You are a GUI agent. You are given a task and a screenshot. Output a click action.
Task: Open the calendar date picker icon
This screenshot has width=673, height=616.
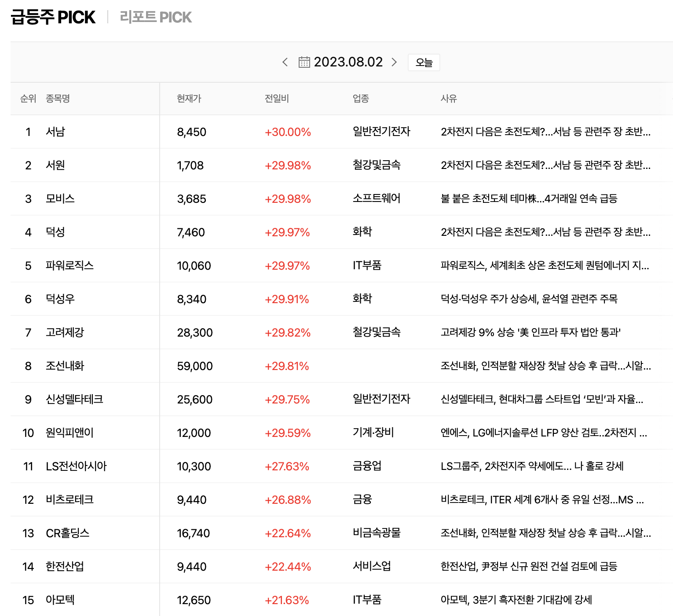(x=304, y=62)
